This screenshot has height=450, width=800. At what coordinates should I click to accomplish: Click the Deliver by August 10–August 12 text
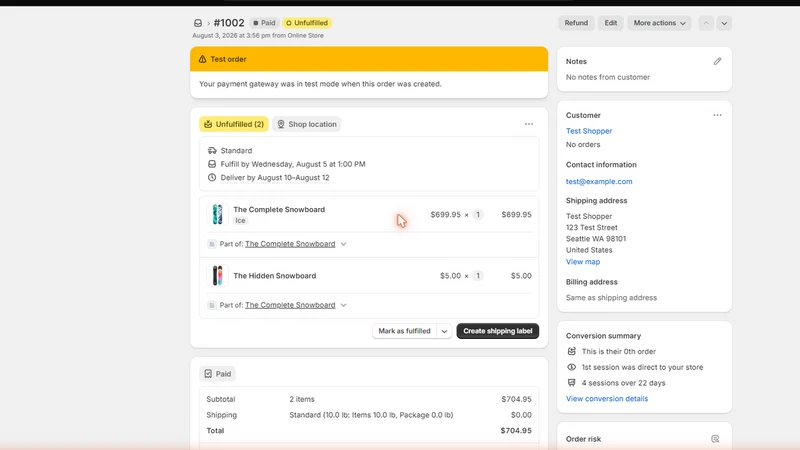[x=275, y=178]
